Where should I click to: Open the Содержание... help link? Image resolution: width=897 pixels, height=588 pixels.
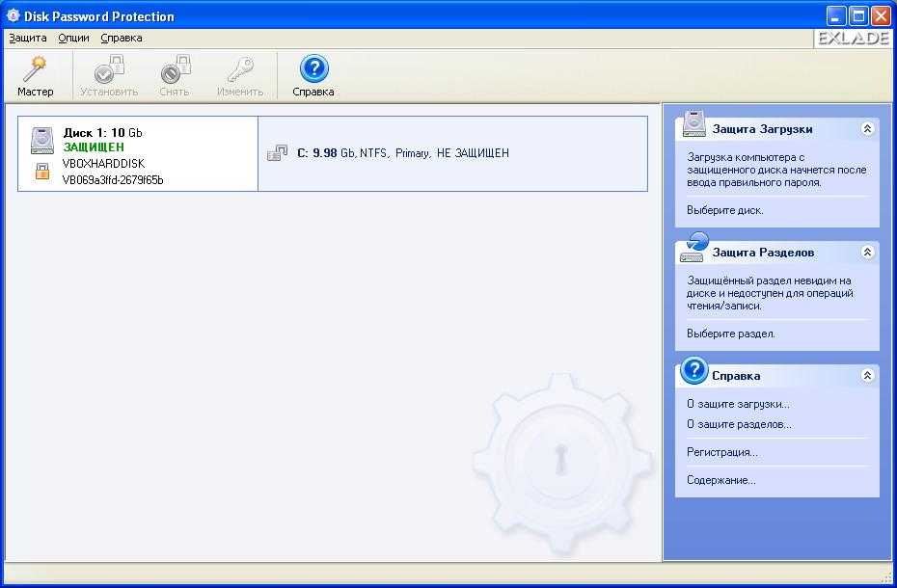click(x=720, y=480)
